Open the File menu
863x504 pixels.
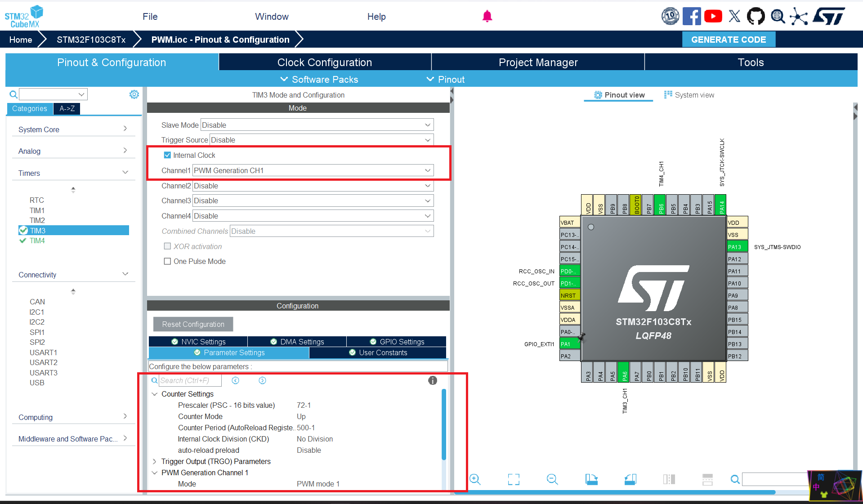click(x=150, y=17)
